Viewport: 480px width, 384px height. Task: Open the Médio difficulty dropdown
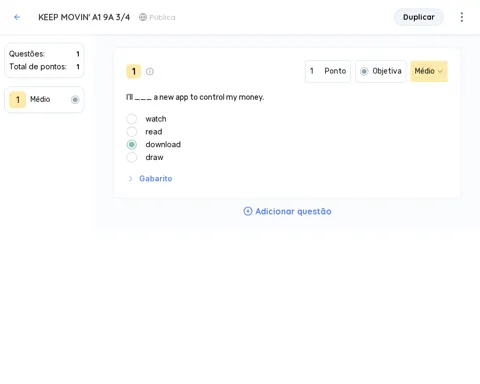tap(429, 71)
